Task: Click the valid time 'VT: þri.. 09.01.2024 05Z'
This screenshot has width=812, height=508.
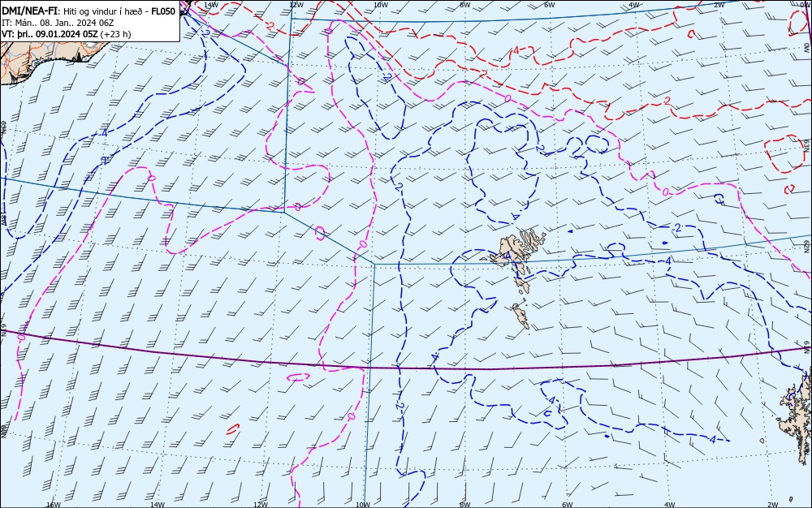Action: pos(49,34)
